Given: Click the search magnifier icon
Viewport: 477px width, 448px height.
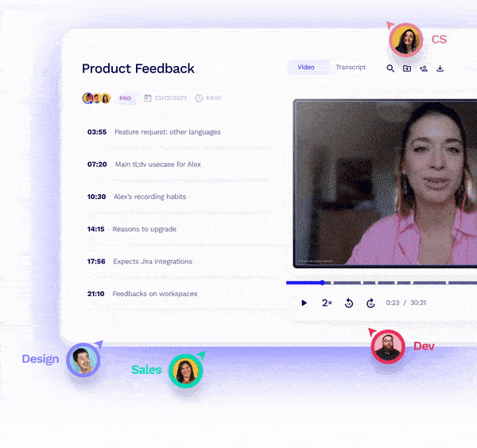Looking at the screenshot, I should coord(390,68).
